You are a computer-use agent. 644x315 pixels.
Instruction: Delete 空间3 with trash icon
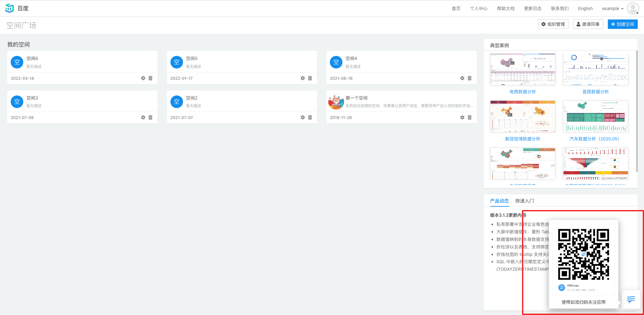tap(150, 117)
